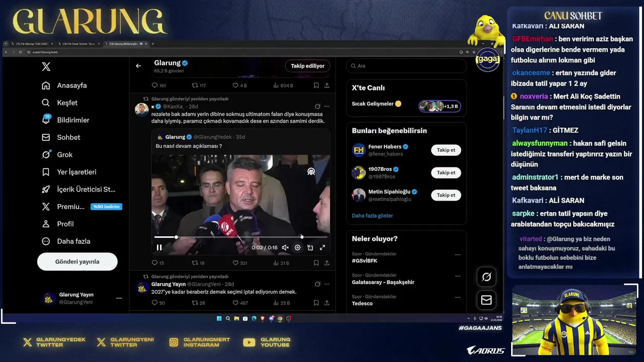Open the floating messages envelope button
The image size is (644, 362).
coord(487,300)
